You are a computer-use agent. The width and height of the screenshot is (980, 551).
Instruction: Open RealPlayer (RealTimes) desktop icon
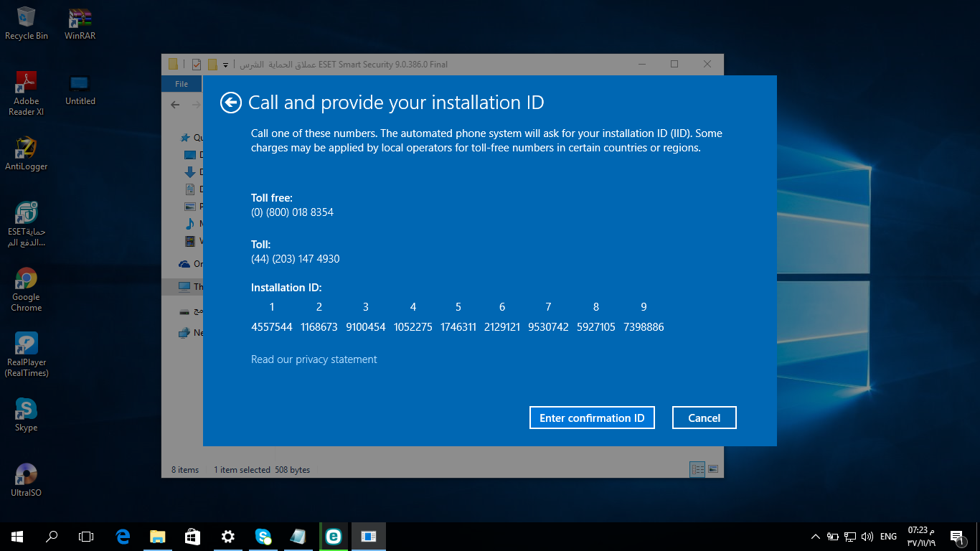27,354
